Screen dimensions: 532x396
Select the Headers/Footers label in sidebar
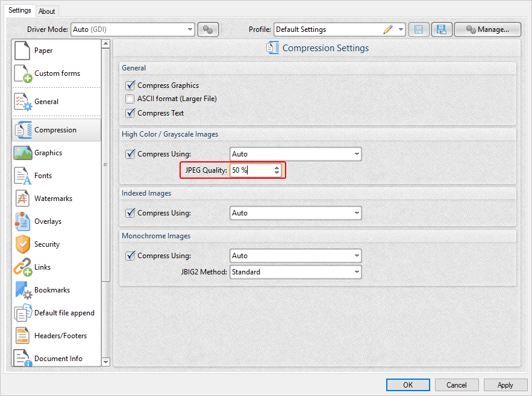click(60, 336)
